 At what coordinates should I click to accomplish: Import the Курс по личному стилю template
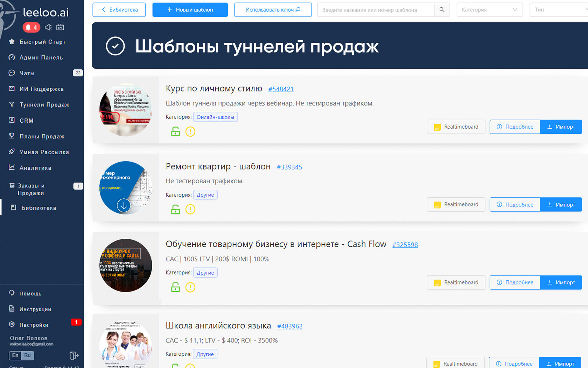point(561,127)
